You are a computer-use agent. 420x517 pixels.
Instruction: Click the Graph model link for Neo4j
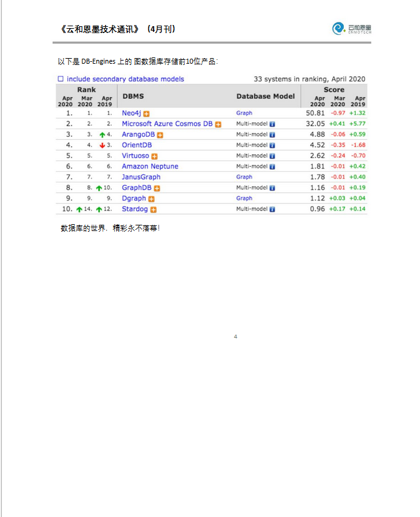[x=244, y=113]
